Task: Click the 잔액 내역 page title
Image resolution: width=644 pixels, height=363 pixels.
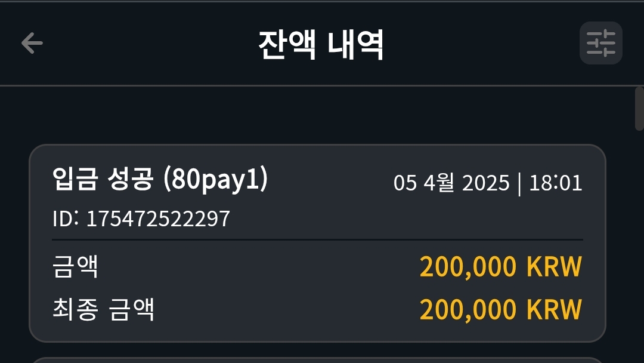Action: pos(321,44)
